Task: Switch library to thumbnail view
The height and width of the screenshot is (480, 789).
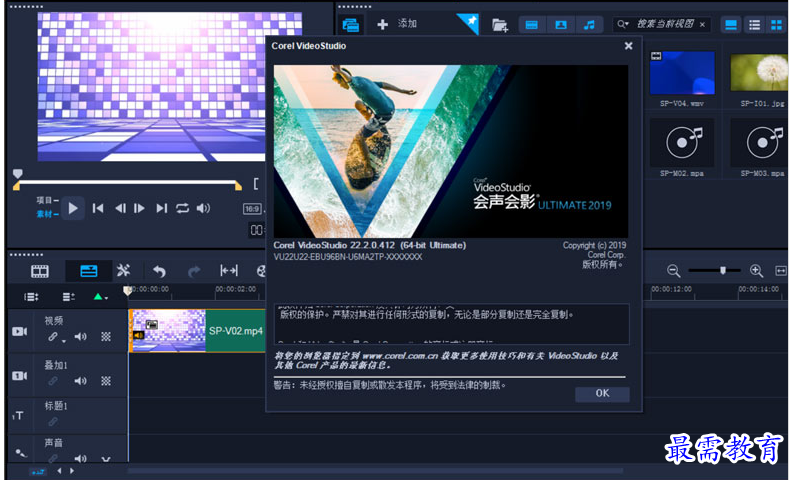Action: click(777, 25)
